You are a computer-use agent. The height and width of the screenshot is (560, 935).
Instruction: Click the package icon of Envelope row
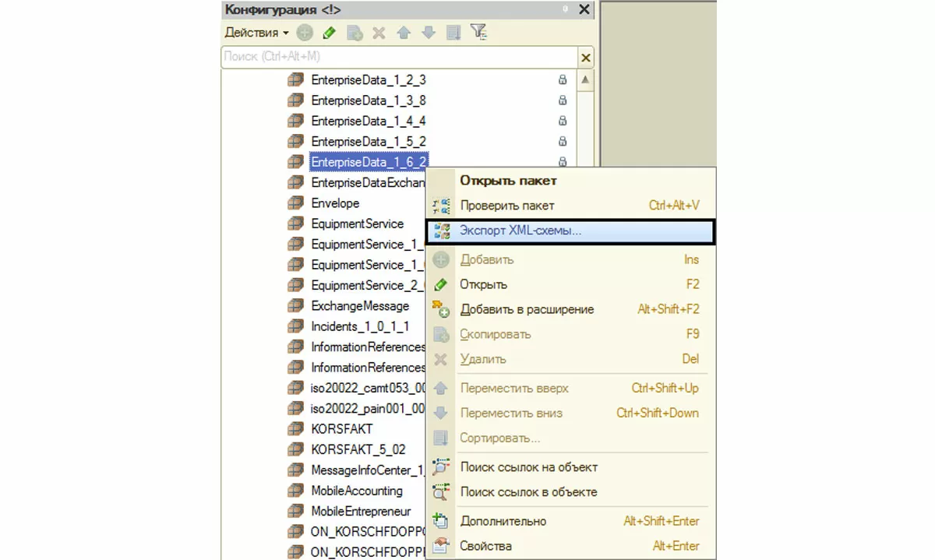coord(295,203)
